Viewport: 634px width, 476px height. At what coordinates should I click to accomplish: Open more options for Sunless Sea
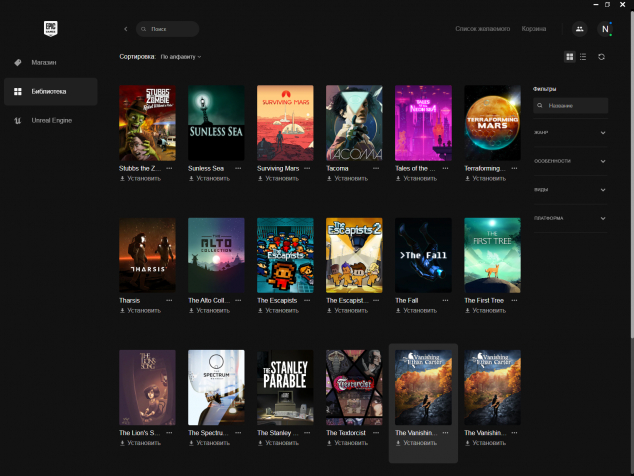238,168
